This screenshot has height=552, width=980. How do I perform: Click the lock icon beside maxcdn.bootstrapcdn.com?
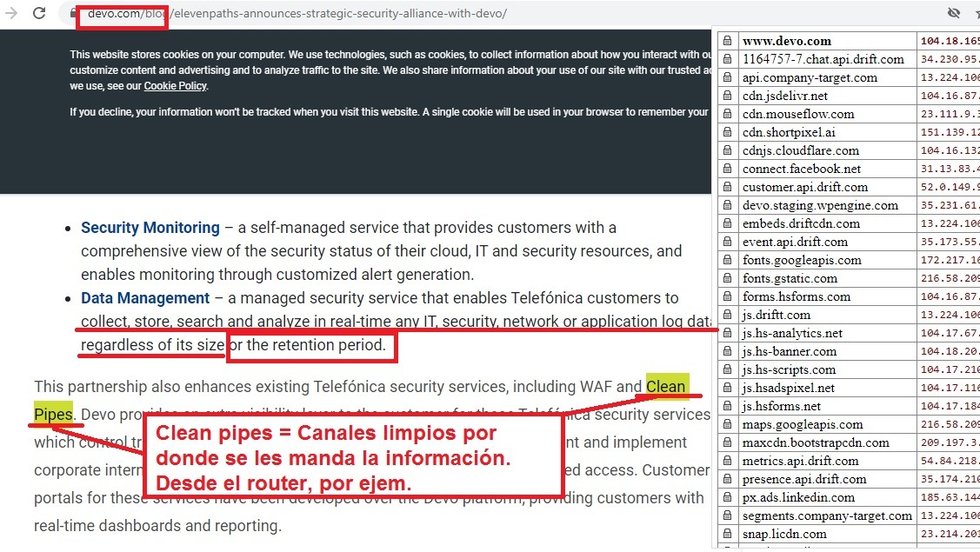point(728,442)
